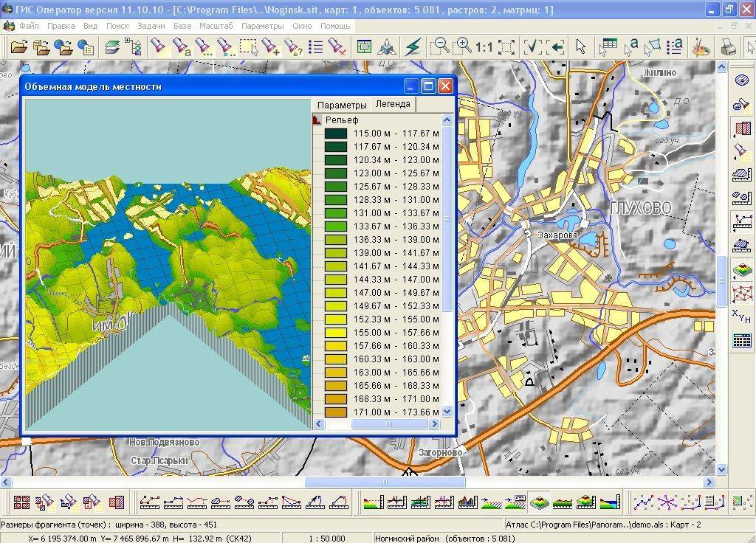Open the Правка menu
Image resolution: width=756 pixels, height=543 pixels.
(61, 26)
